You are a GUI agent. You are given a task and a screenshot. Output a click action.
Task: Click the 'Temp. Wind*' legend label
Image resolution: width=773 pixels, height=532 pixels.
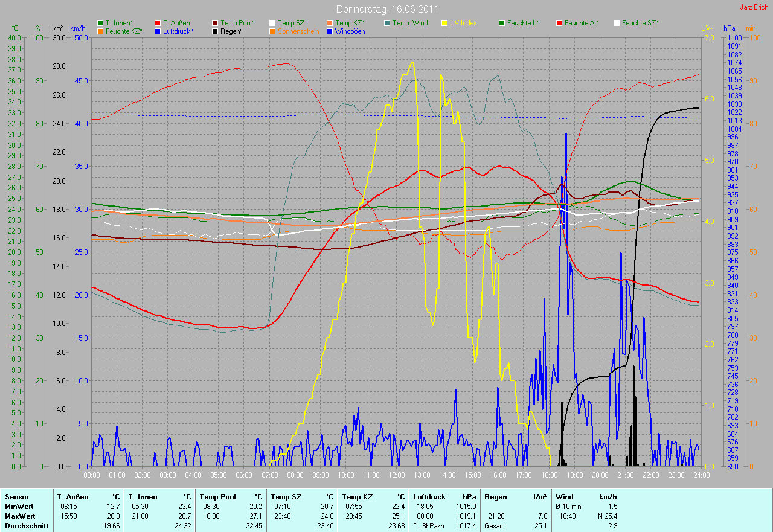coord(411,23)
